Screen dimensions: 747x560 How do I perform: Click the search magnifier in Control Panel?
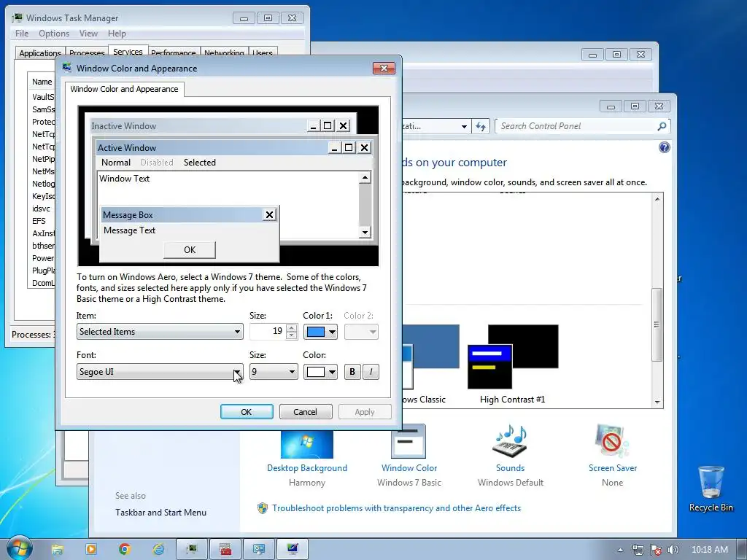(662, 126)
